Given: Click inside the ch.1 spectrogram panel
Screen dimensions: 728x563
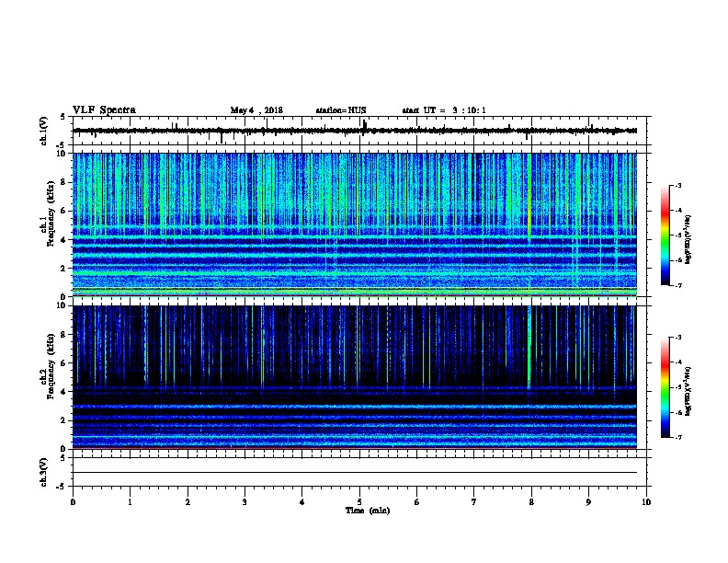Looking at the screenshot, I should 355,224.
